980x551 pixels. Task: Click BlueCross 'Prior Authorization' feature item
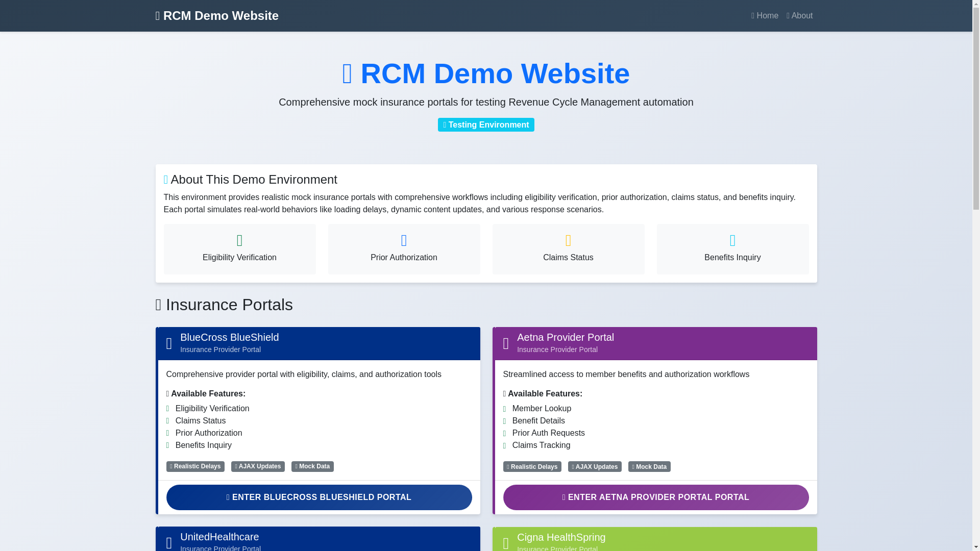(x=209, y=433)
